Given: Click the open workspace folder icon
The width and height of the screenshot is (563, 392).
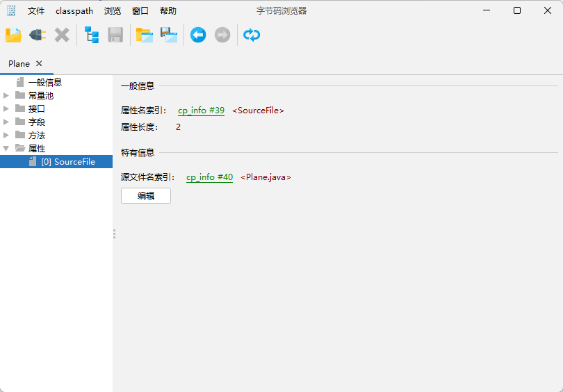Looking at the screenshot, I should (145, 35).
